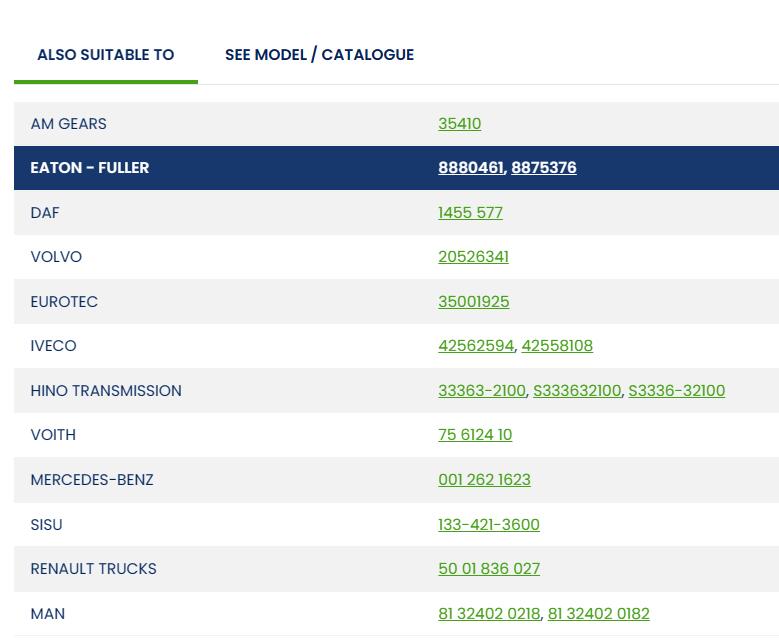This screenshot has width=779, height=642.
Task: Open Mercedes-Benz reference 001 262 1623
Action: click(484, 480)
